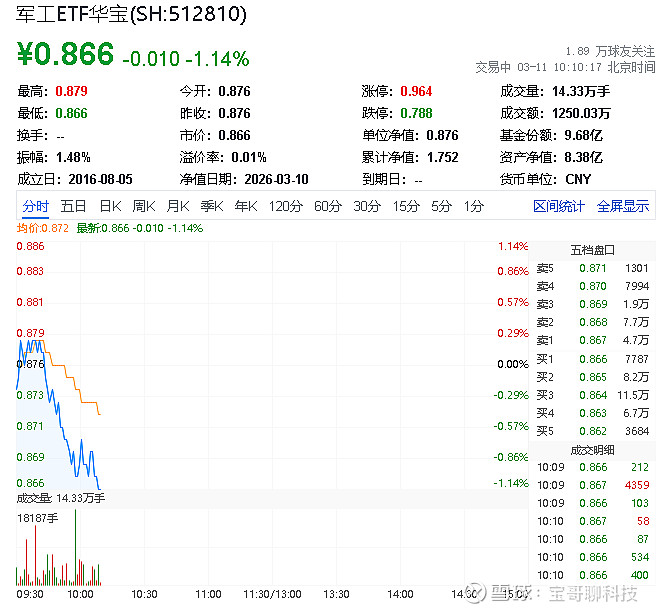
Task: Open the 日K chart tab
Action: click(x=110, y=206)
